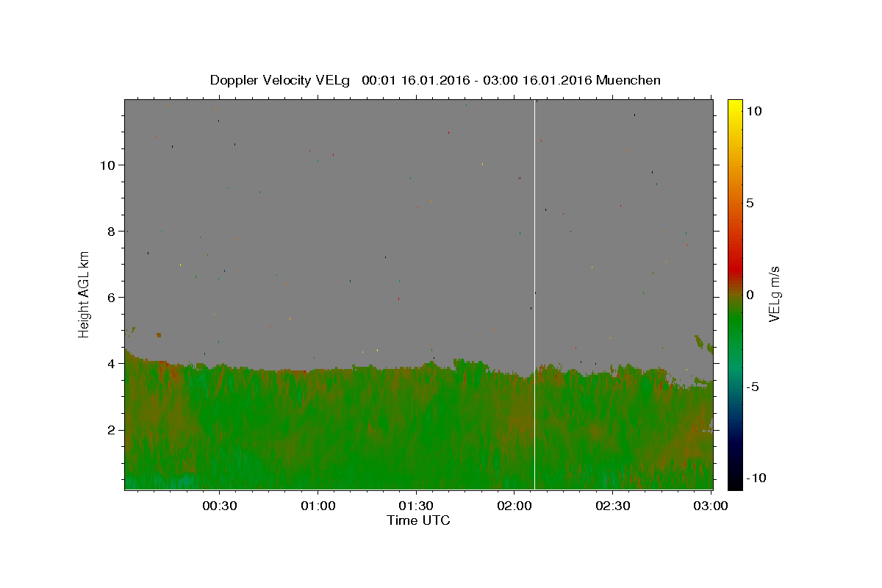
Task: Click the Height AGL km axis title
Action: click(84, 295)
